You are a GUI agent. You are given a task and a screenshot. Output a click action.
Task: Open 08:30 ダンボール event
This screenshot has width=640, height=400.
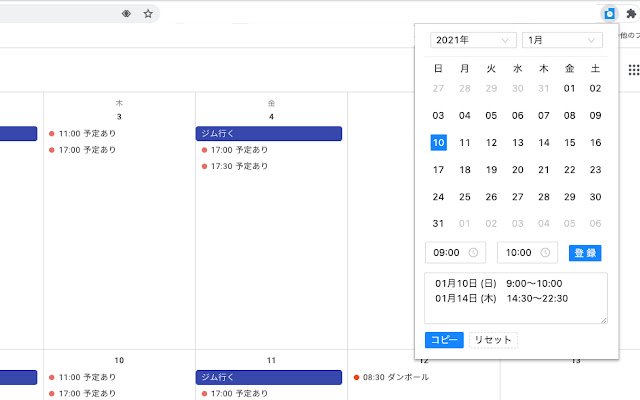coord(391,377)
